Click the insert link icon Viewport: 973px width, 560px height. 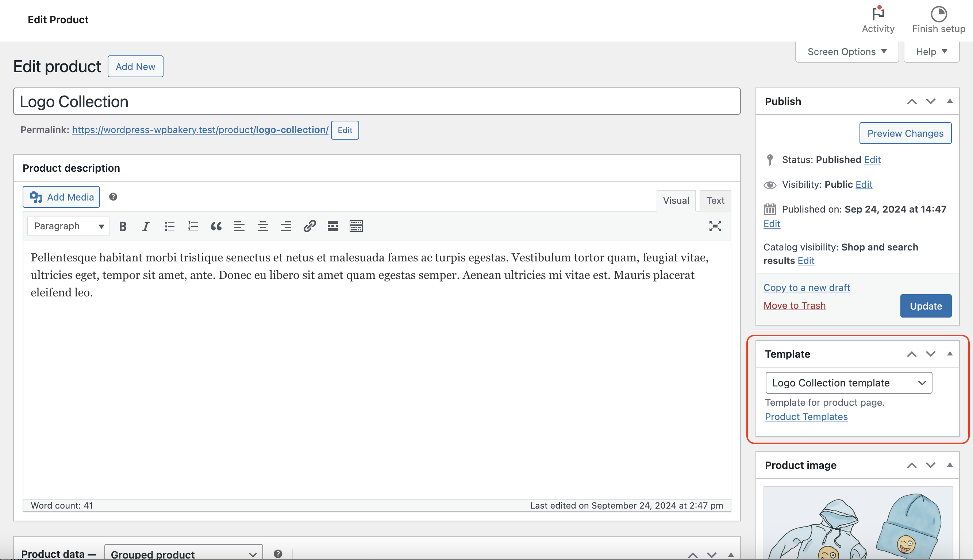click(x=309, y=226)
